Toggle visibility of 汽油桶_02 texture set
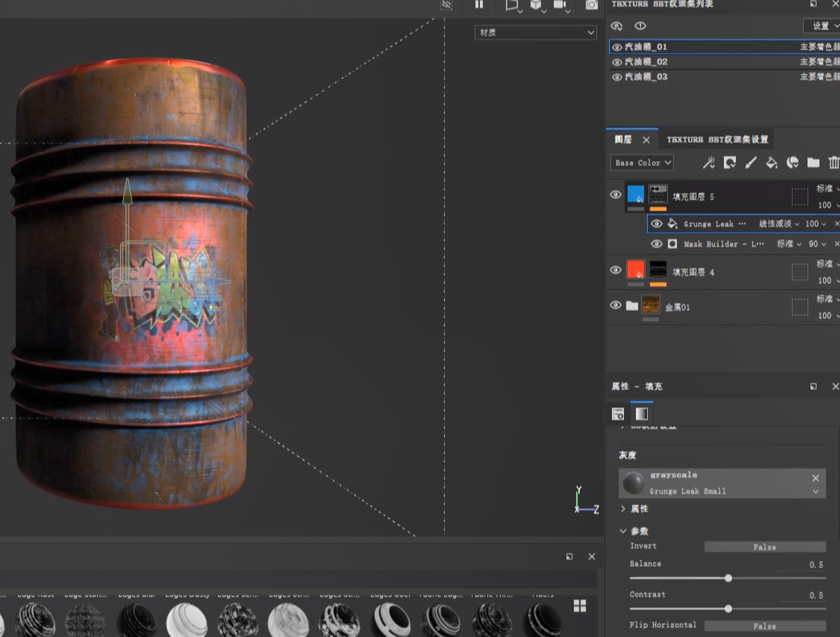Viewport: 840px width, 637px height. click(617, 62)
